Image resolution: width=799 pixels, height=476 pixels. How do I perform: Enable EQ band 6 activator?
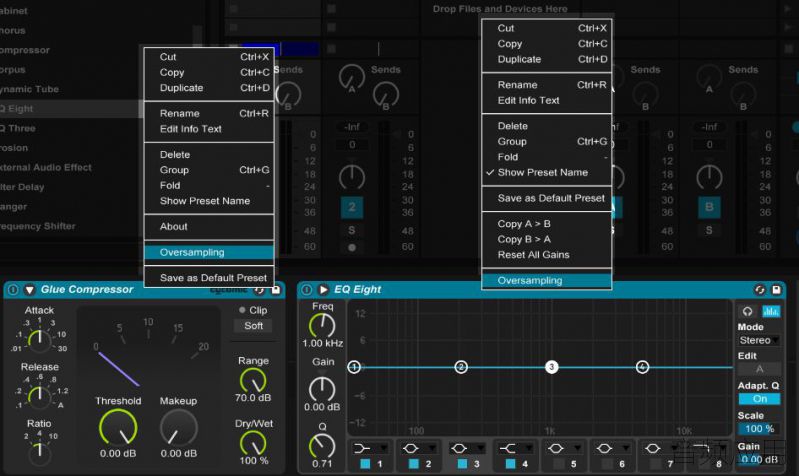coord(607,464)
